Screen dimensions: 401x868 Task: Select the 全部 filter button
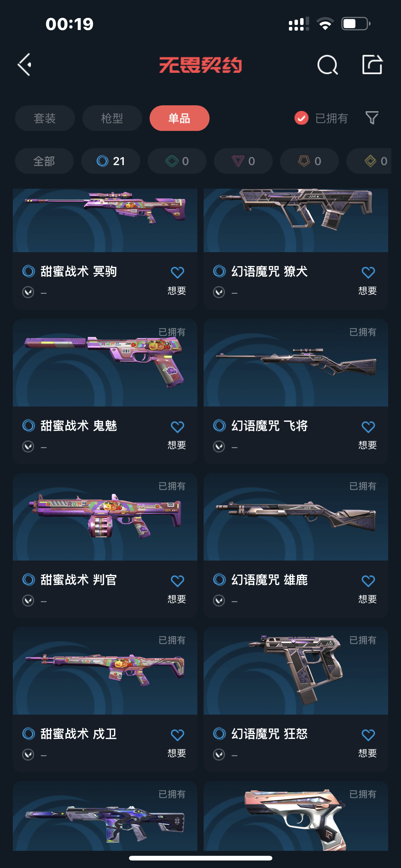point(44,161)
